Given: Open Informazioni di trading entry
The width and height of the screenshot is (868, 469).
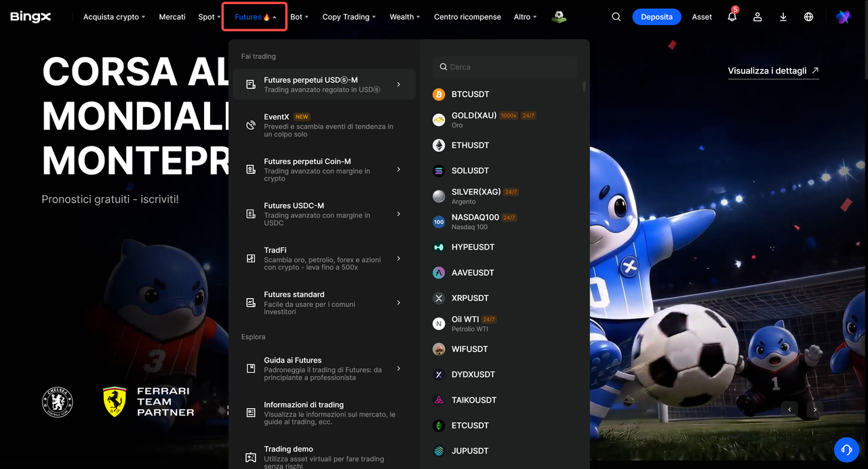Looking at the screenshot, I should coord(324,413).
